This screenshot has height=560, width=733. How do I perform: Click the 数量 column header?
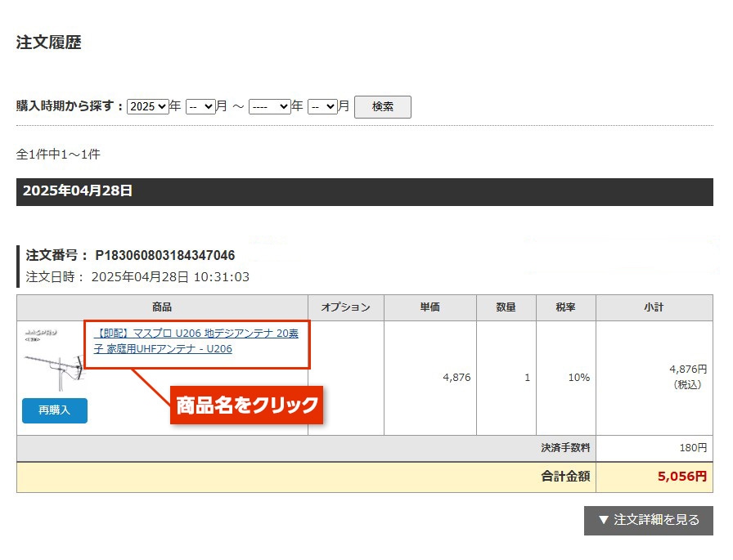[x=506, y=307]
